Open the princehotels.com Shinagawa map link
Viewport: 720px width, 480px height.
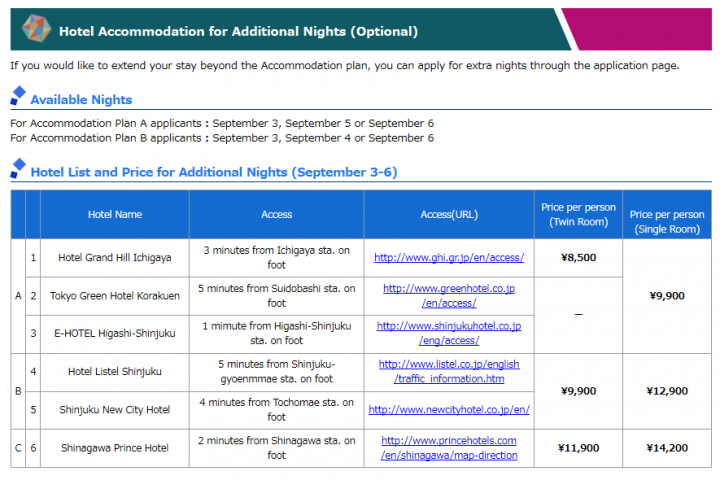click(449, 448)
